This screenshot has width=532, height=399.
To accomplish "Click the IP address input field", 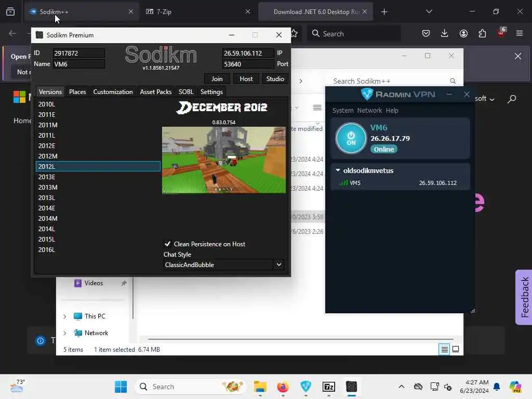I will click(248, 54).
